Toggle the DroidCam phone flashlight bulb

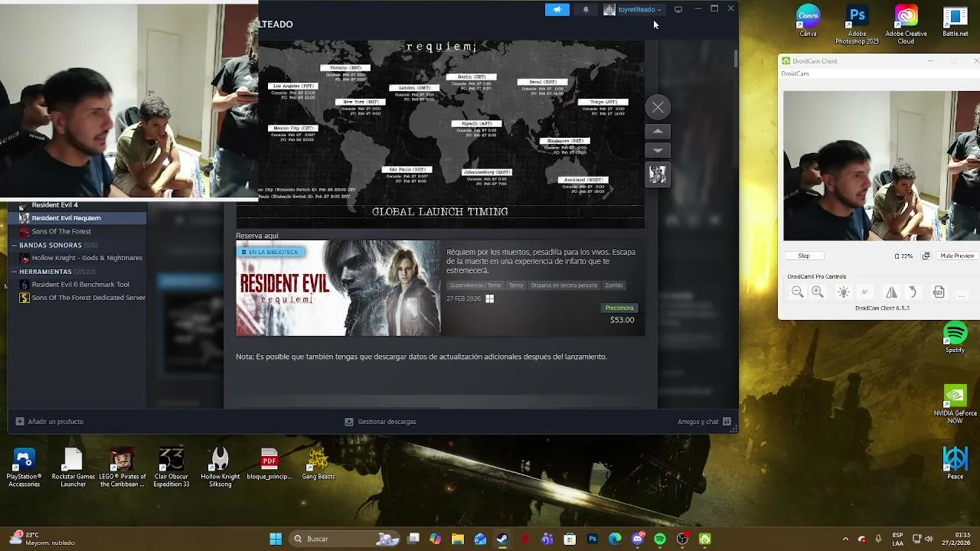tap(844, 292)
